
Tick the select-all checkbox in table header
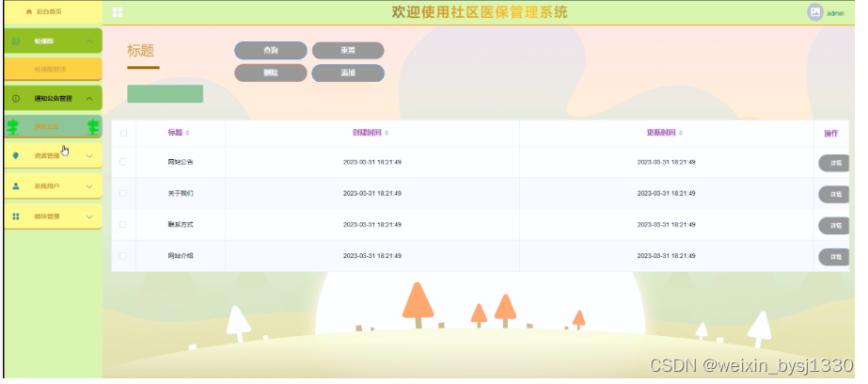(123, 133)
